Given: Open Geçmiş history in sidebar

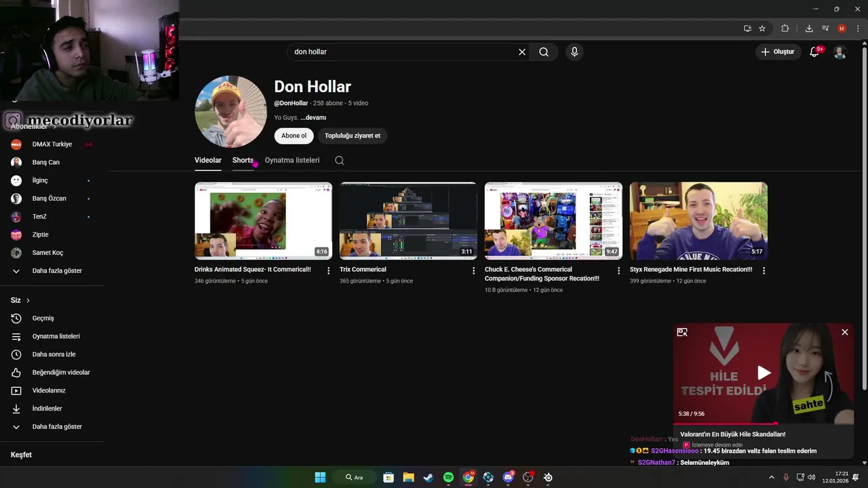Looking at the screenshot, I should click(x=52, y=319).
